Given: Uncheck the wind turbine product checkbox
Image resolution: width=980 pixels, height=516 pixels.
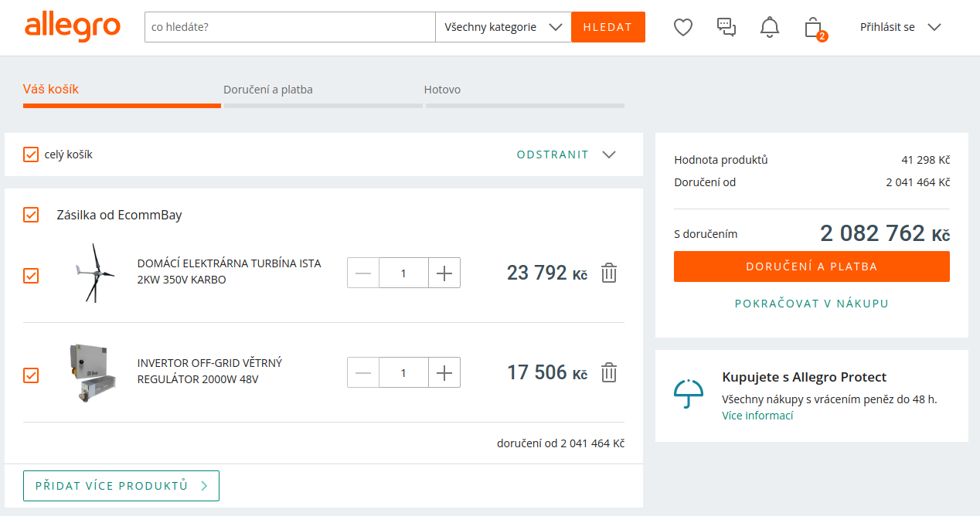Looking at the screenshot, I should [31, 275].
